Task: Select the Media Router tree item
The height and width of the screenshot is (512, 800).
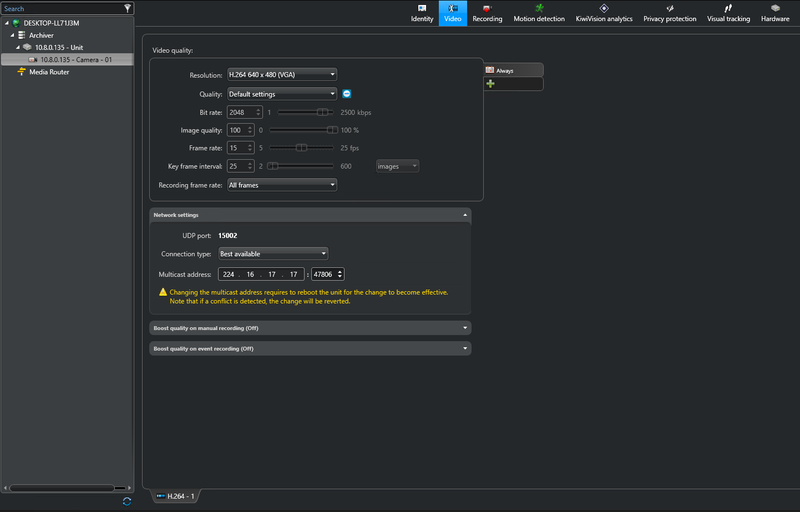Action: click(49, 72)
